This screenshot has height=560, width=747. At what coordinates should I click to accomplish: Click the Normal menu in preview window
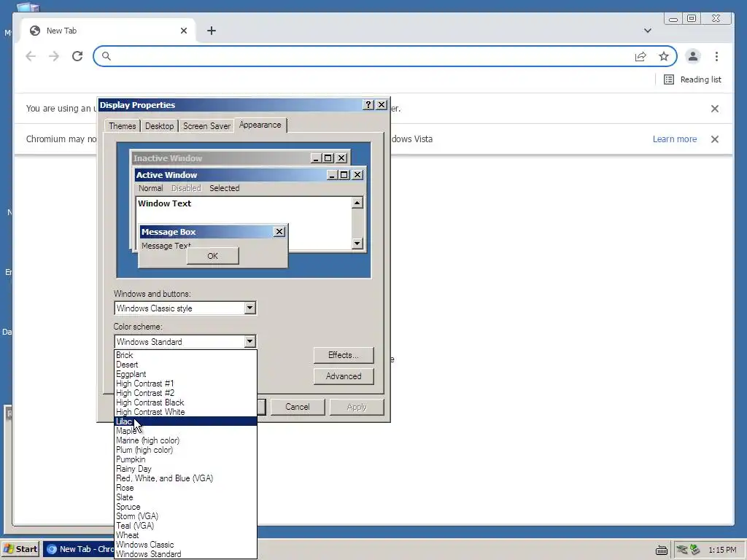tap(150, 188)
